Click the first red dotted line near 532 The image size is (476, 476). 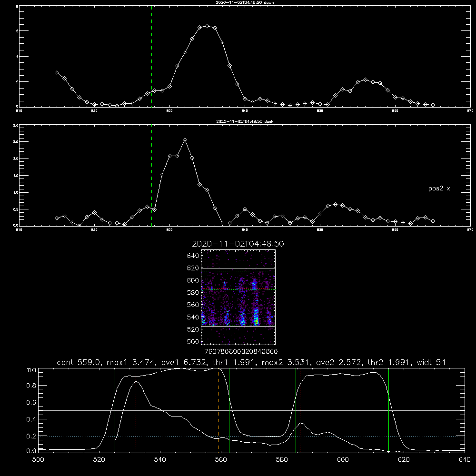[x=136, y=410]
